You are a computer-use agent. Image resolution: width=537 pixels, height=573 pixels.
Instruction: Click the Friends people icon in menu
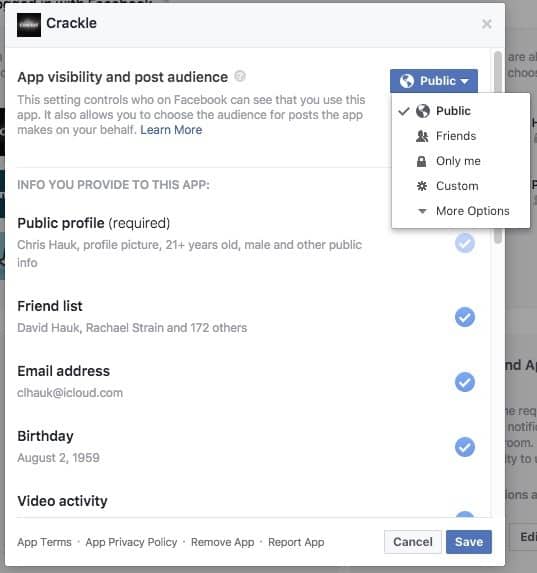pos(422,136)
